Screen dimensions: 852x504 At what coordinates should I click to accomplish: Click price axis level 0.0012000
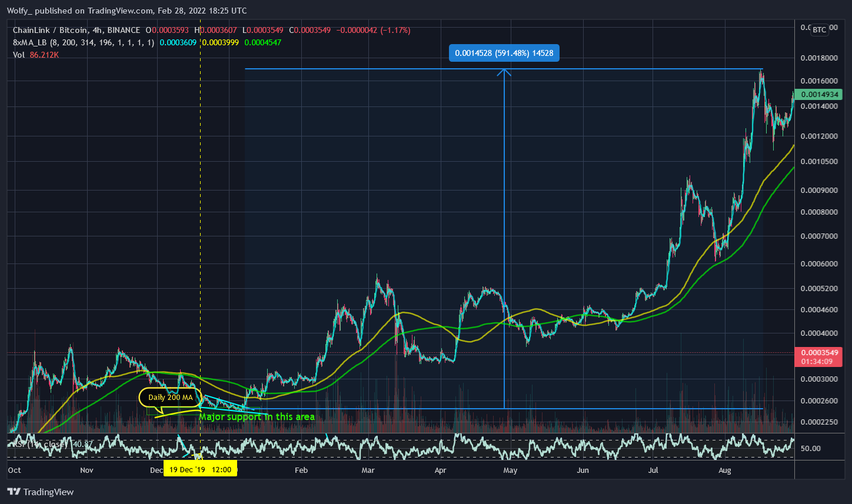[x=820, y=136]
